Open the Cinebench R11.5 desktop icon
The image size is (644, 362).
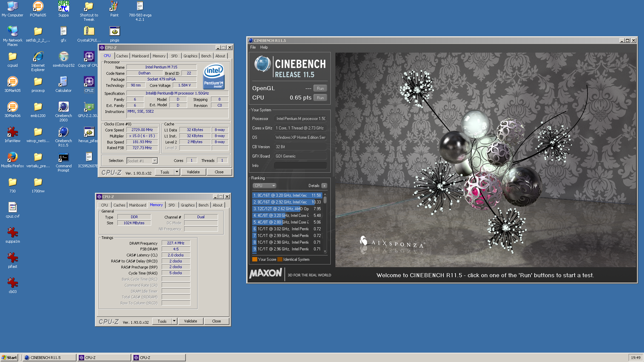click(63, 136)
